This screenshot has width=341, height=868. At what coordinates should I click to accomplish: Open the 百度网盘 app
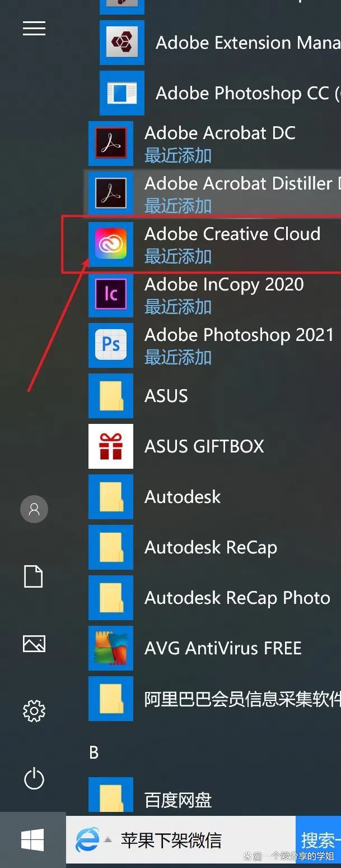click(177, 800)
